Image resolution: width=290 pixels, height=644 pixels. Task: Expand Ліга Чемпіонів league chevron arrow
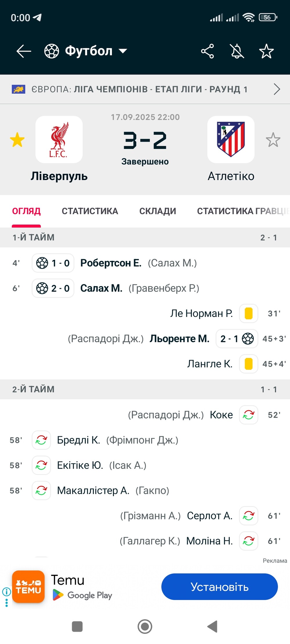277,89
